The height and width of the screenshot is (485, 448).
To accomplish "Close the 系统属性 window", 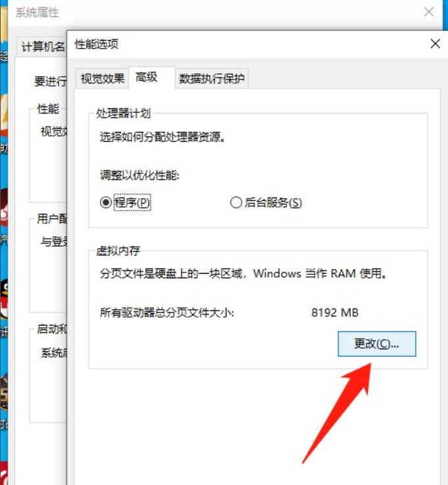I will tap(429, 12).
